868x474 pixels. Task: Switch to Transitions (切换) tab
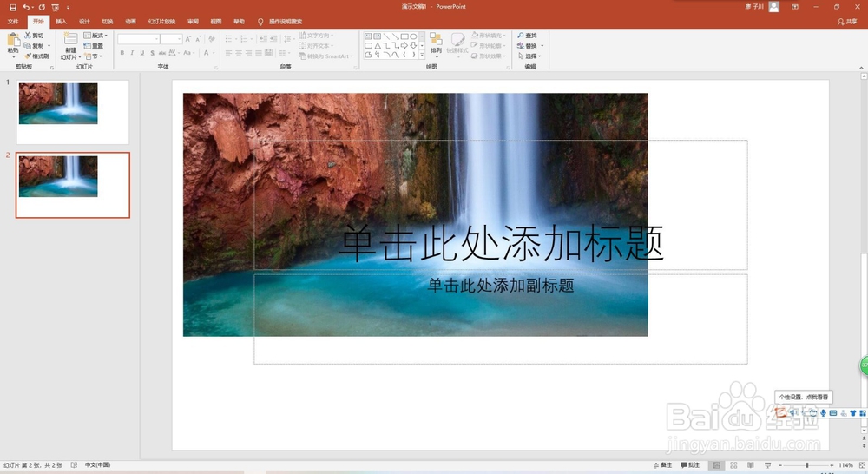pyautogui.click(x=108, y=22)
